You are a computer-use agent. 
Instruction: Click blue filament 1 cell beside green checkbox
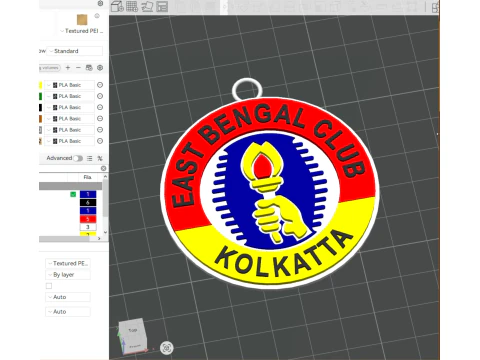tap(88, 194)
